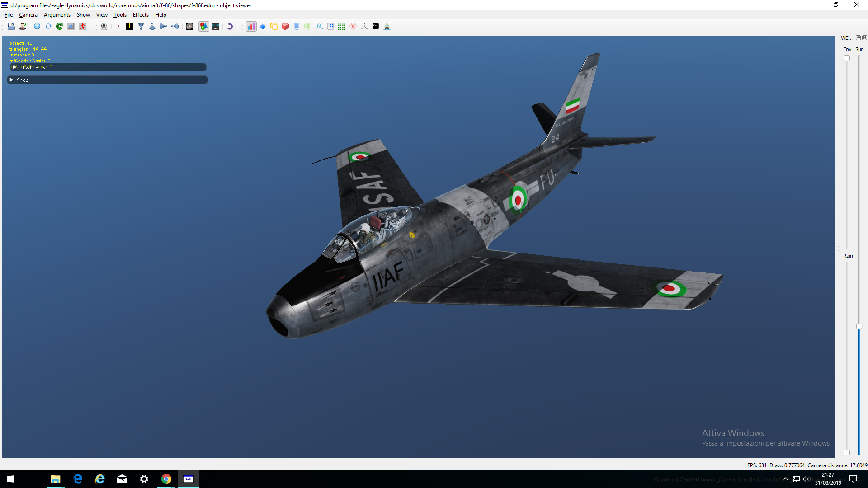The height and width of the screenshot is (488, 868).
Task: Toggle the colored shapes render icon
Action: (x=204, y=26)
